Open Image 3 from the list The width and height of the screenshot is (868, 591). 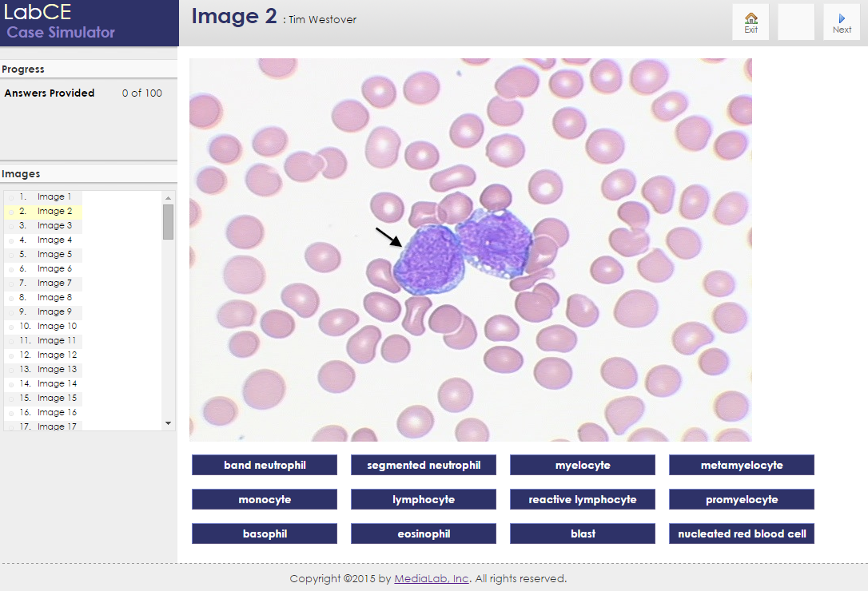click(43, 225)
